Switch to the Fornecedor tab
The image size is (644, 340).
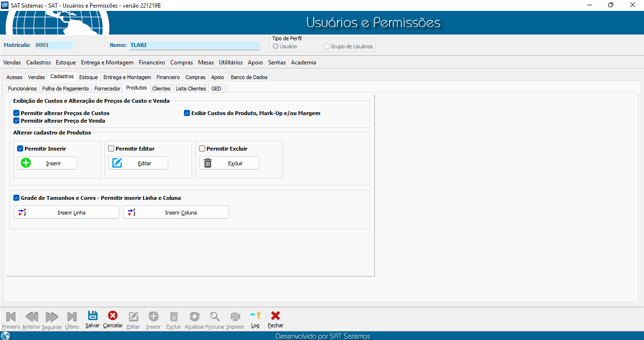(x=107, y=89)
